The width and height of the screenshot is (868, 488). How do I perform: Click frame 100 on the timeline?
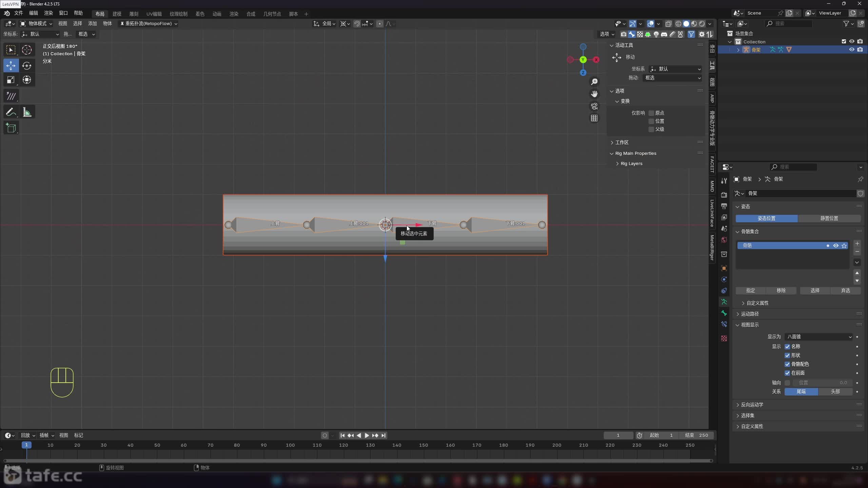(x=290, y=445)
